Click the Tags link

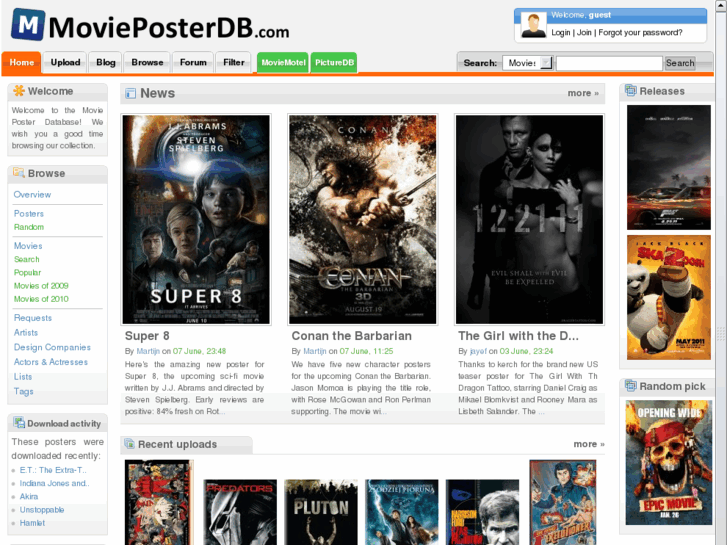(23, 391)
